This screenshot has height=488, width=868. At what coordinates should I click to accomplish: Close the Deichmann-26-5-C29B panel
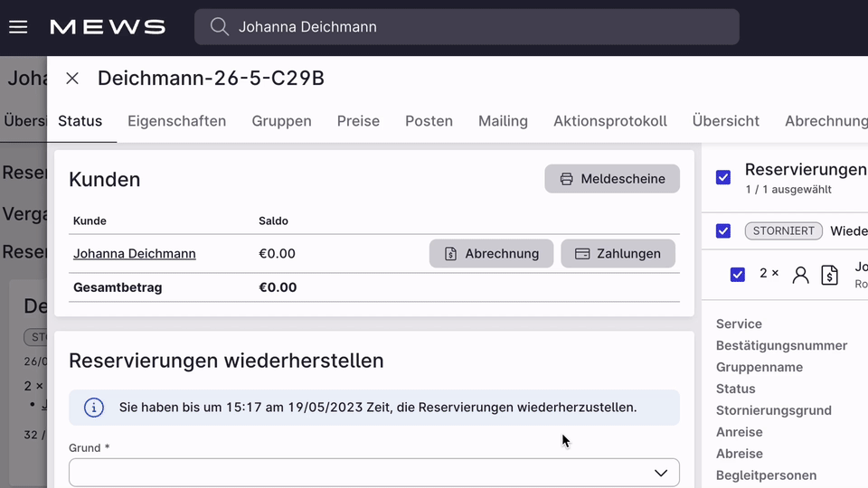pos(72,78)
